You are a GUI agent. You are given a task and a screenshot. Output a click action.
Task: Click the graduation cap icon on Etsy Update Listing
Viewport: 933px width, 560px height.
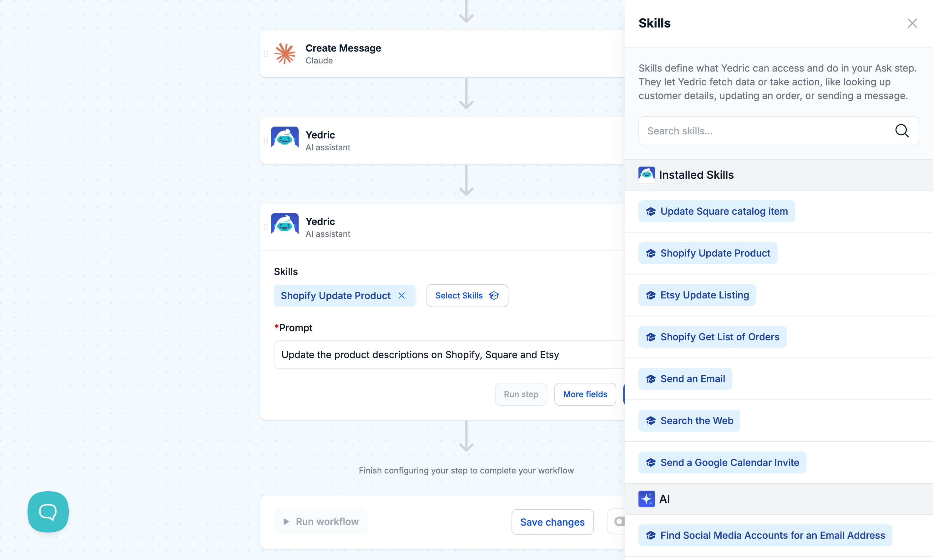(x=650, y=295)
